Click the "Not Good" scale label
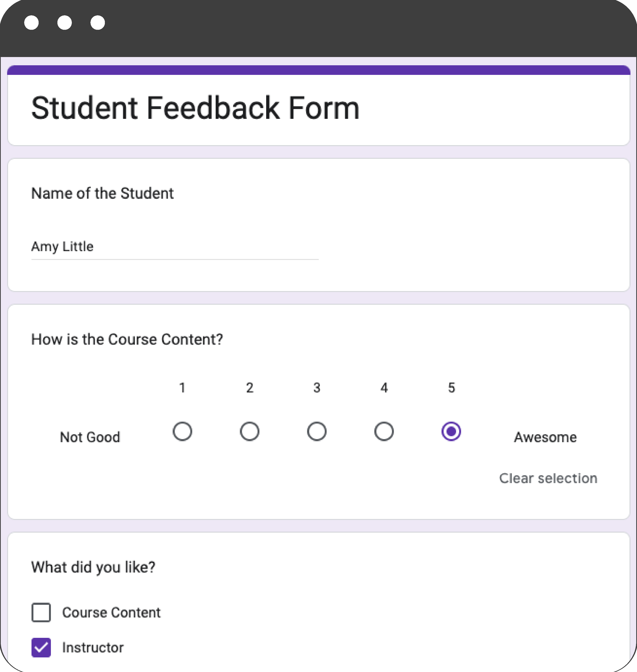637x672 pixels. (x=90, y=437)
